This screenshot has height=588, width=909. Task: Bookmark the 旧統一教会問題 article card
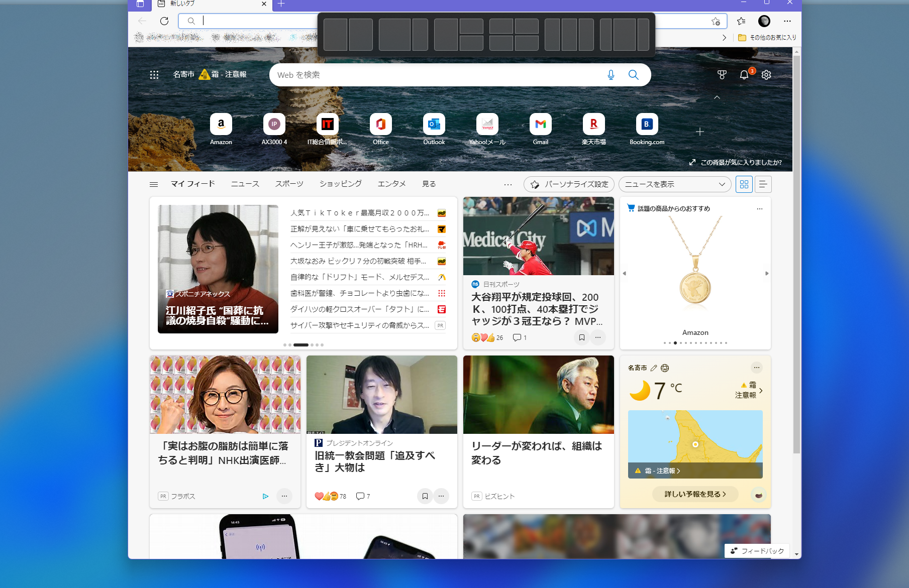[x=425, y=496]
